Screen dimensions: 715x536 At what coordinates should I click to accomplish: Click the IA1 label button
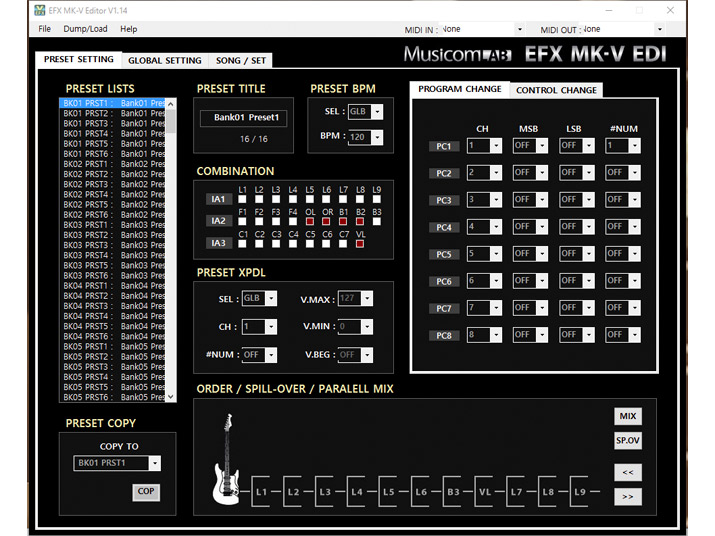point(218,199)
